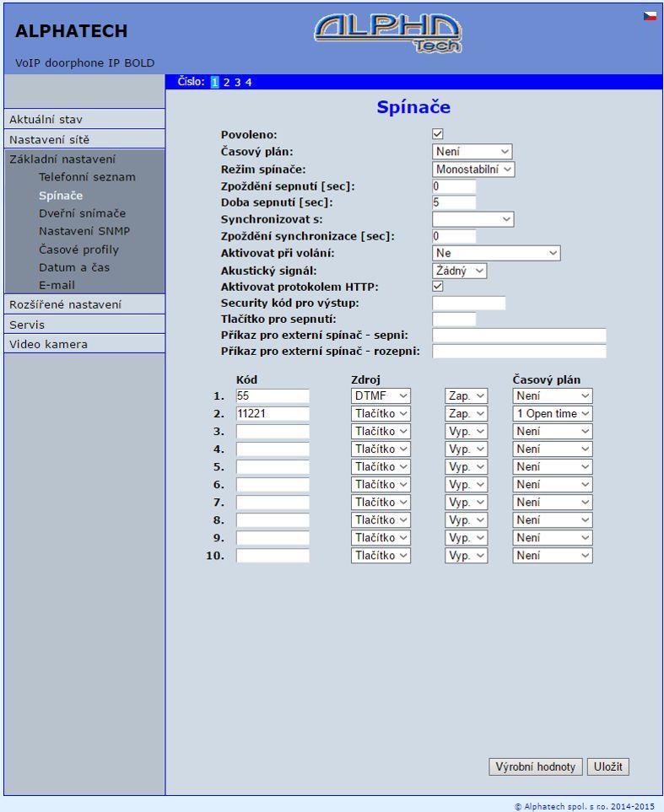Click row 3 empty Kód field
The width and height of the screenshot is (664, 812).
click(x=273, y=432)
